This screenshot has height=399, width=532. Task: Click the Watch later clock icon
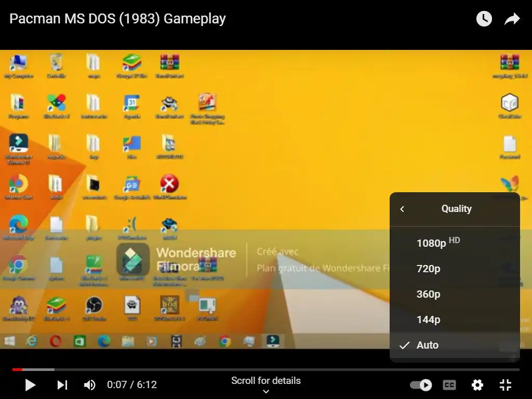(x=484, y=19)
